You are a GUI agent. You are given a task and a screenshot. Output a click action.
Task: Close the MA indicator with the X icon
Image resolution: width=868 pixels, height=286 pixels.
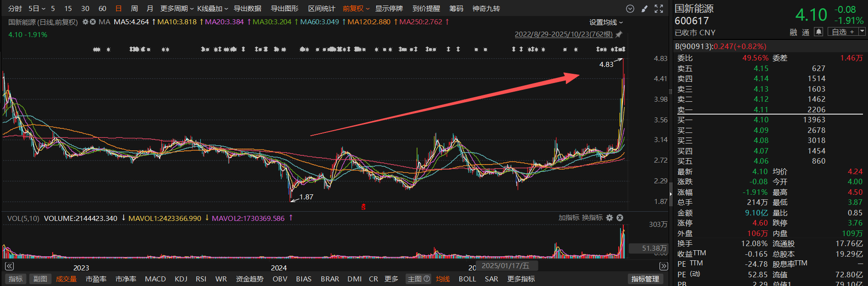click(93, 22)
